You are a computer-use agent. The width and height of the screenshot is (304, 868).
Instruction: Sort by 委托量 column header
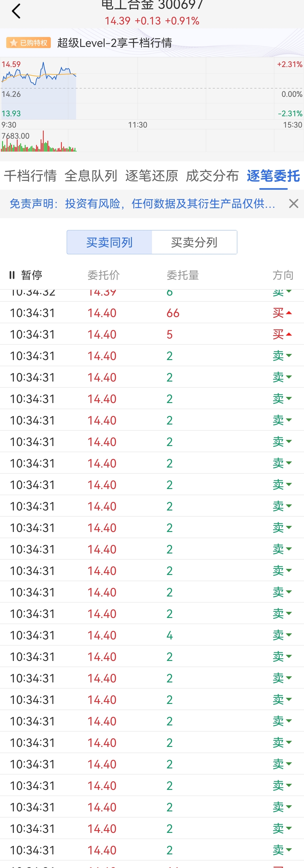click(183, 275)
